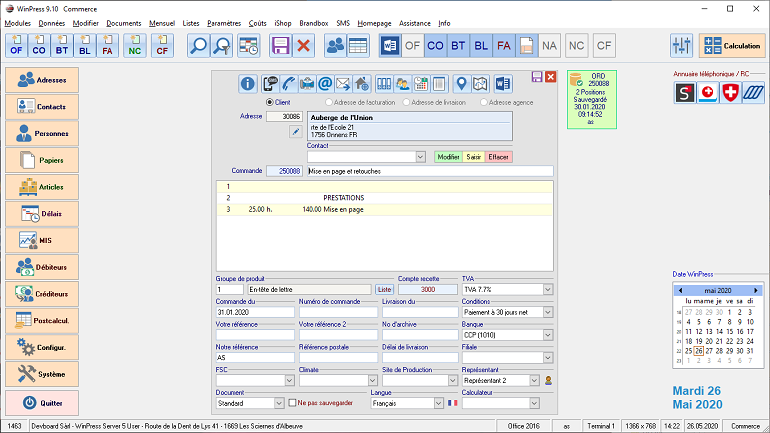Open the people group toolbar icon
The width and height of the screenshot is (770, 433).
tap(335, 46)
